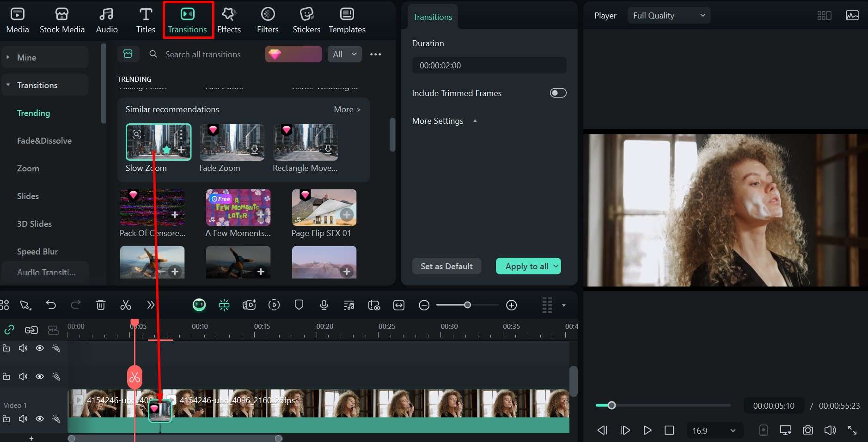Select the Effects tab

click(229, 21)
